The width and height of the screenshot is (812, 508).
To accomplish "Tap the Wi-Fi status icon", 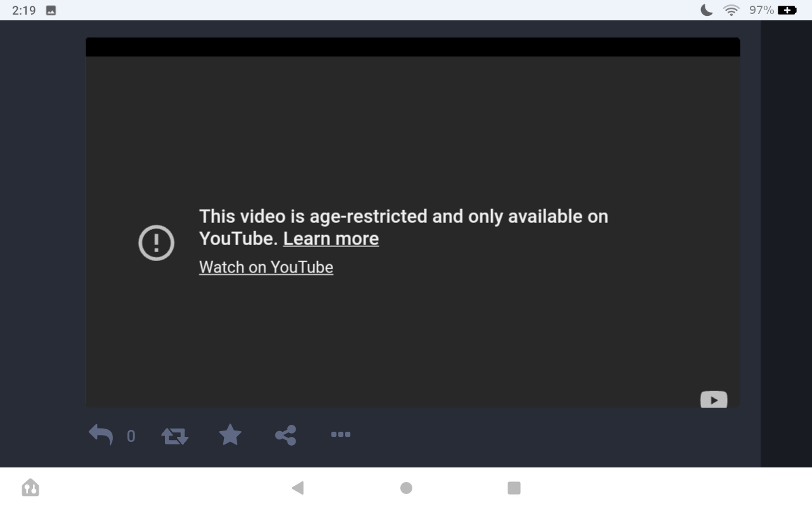I will [x=731, y=10].
